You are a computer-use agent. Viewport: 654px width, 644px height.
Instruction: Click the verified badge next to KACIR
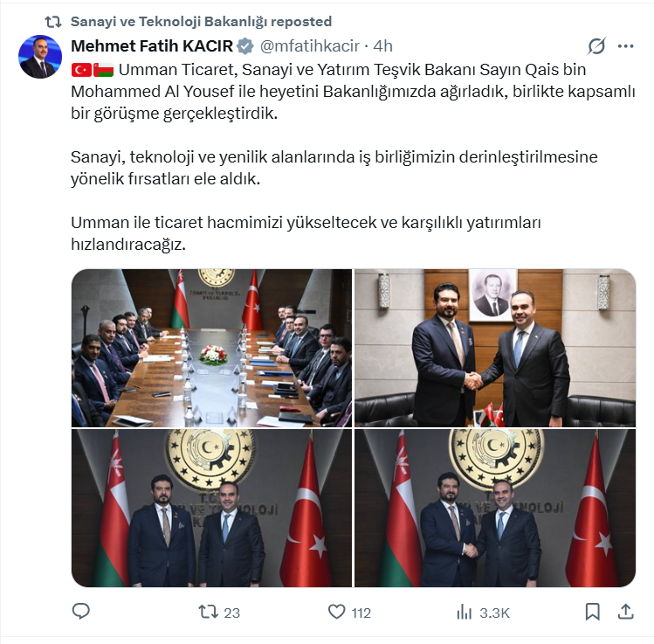(245, 46)
